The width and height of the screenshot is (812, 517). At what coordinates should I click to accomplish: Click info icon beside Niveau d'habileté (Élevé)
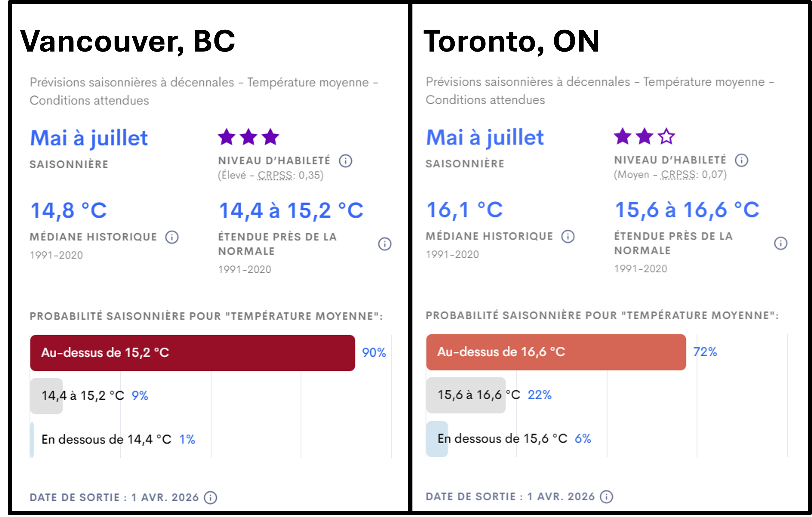[345, 161]
